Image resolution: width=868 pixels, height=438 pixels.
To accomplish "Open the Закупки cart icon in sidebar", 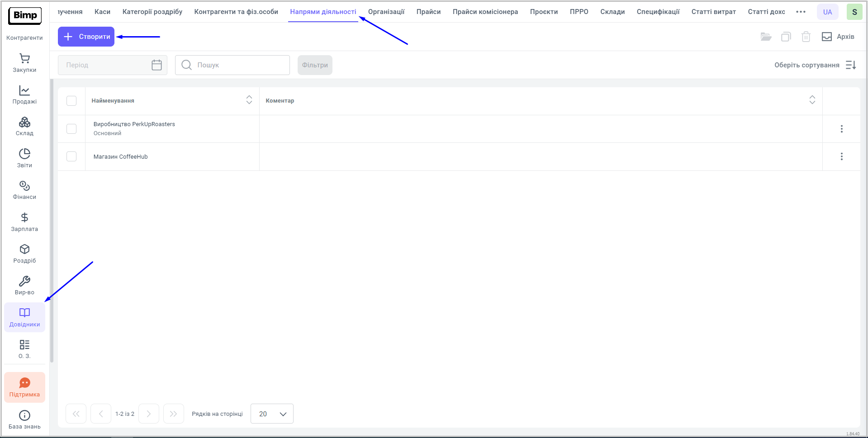I will pos(24,59).
